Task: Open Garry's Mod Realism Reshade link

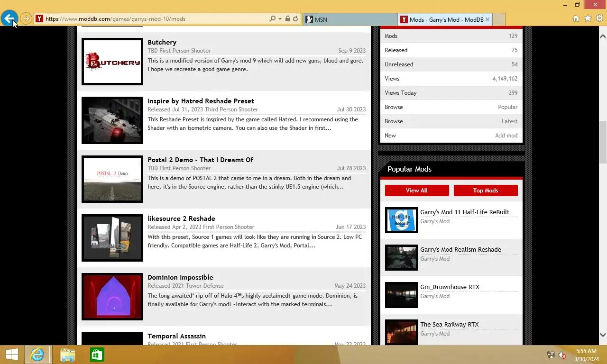Action: [460, 249]
